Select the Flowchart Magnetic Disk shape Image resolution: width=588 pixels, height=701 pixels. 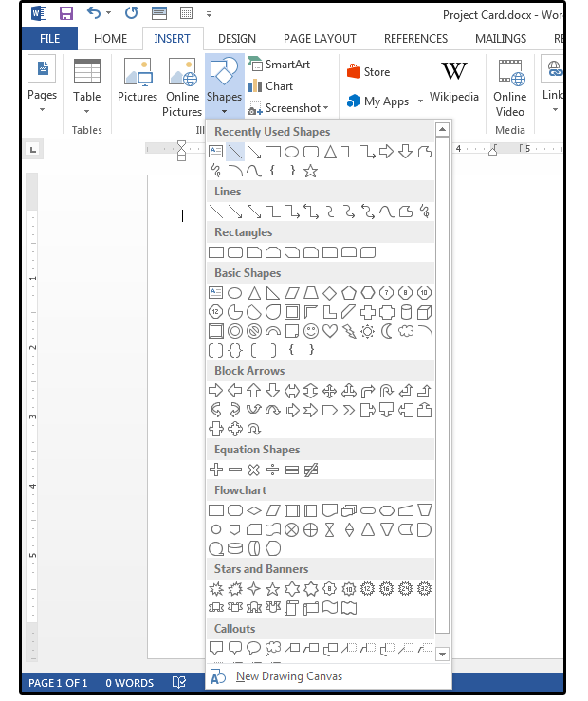coord(235,548)
